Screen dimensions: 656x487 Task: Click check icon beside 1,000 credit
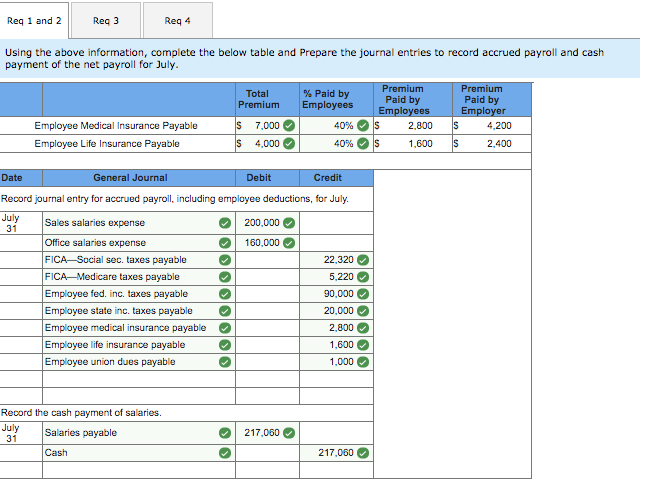pos(363,362)
